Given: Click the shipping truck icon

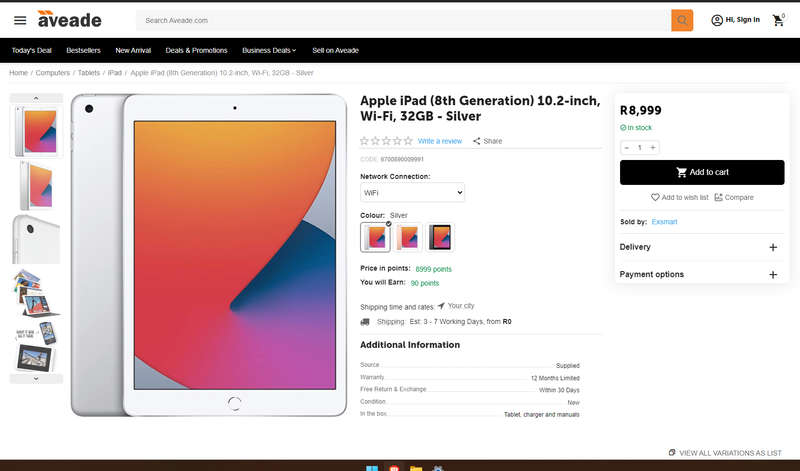Looking at the screenshot, I should 365,321.
